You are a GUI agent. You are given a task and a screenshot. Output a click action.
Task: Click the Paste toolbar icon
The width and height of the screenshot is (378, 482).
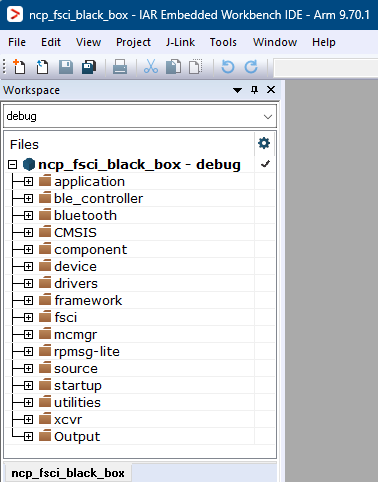click(x=196, y=66)
